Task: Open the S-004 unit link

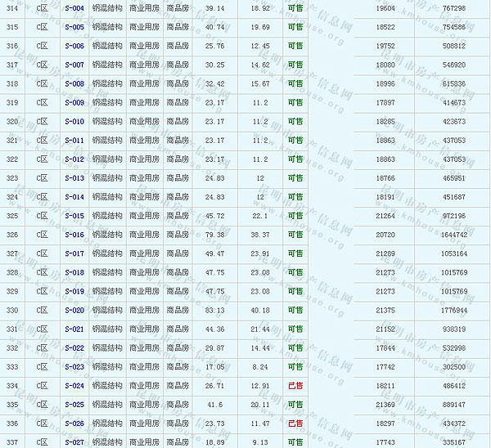Action: pos(74,7)
